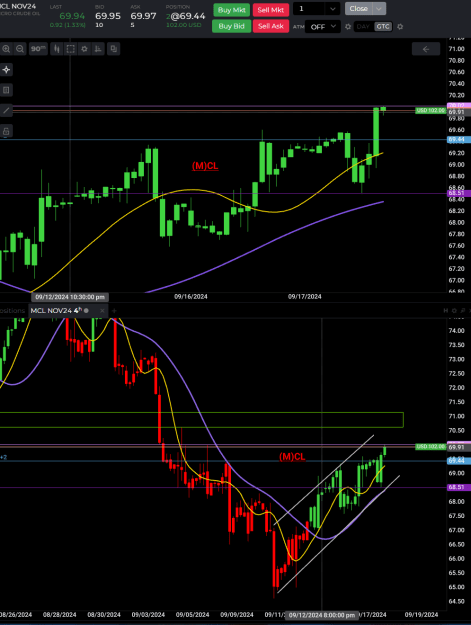The width and height of the screenshot is (471, 625).
Task: Click the green USD 102.00 P&L label on lower chart
Action: click(430, 446)
